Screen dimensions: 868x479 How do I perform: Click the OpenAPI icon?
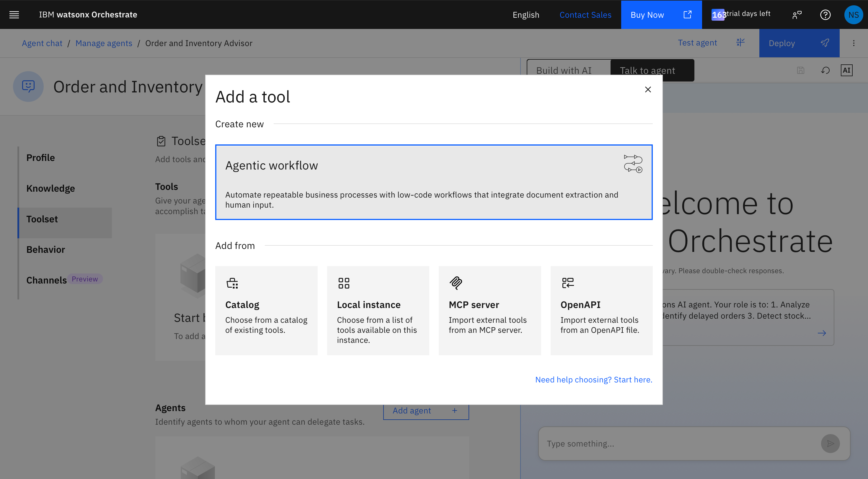(567, 283)
